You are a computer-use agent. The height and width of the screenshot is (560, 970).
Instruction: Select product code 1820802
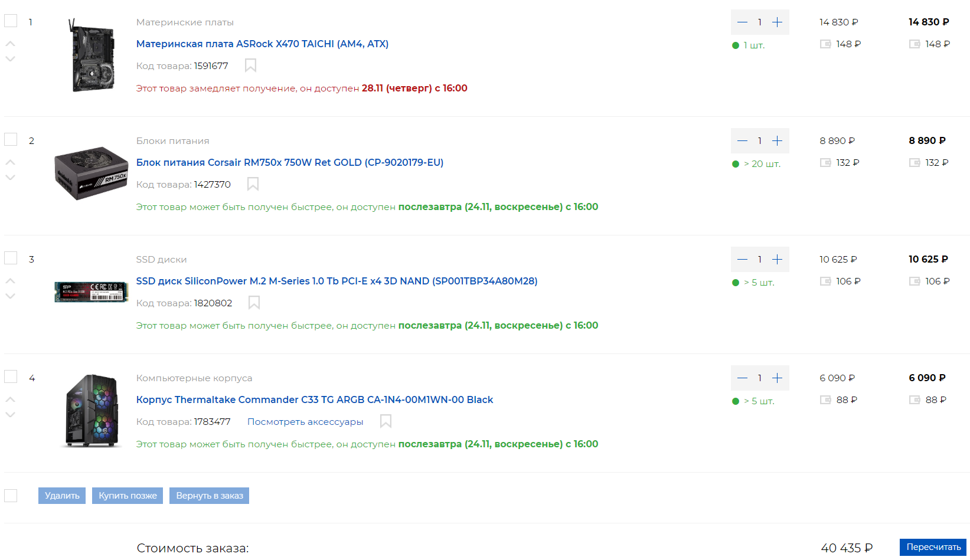point(213,303)
